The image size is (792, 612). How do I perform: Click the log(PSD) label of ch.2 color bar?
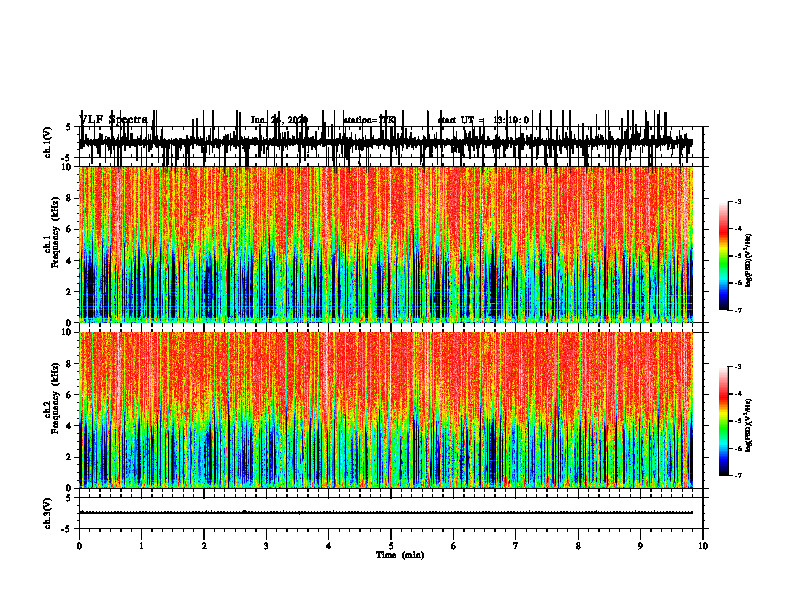pos(749,425)
